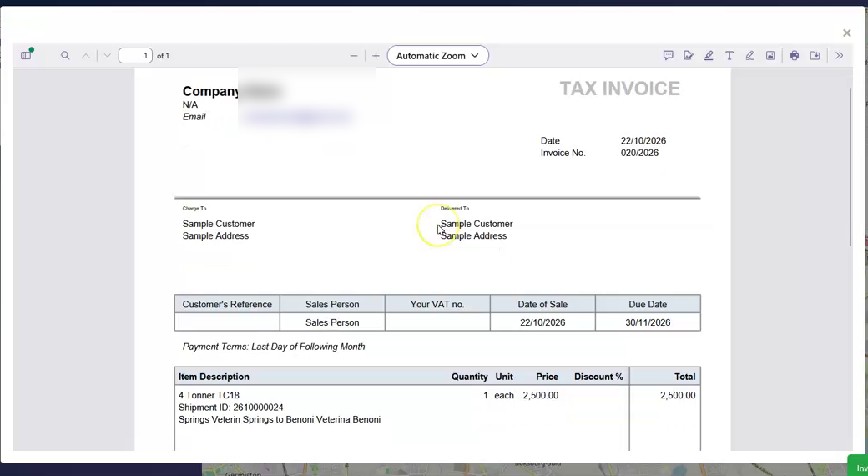This screenshot has width=868, height=476.
Task: Close the invoice preview dialog
Action: tap(847, 33)
